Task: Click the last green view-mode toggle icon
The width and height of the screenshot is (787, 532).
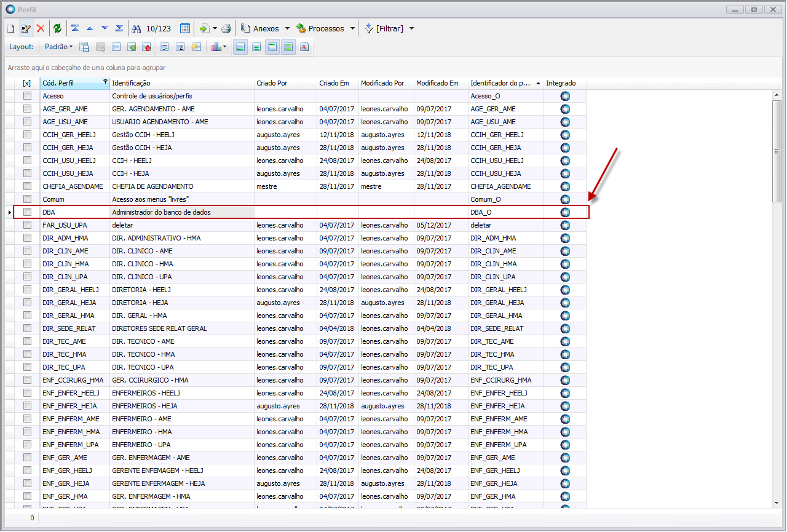Action: click(x=288, y=47)
